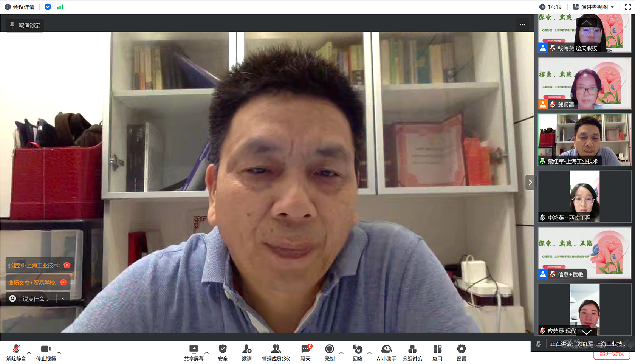Open Manage Members 管理成员(36)
Viewport: 635px width, 364px height.
click(x=276, y=353)
